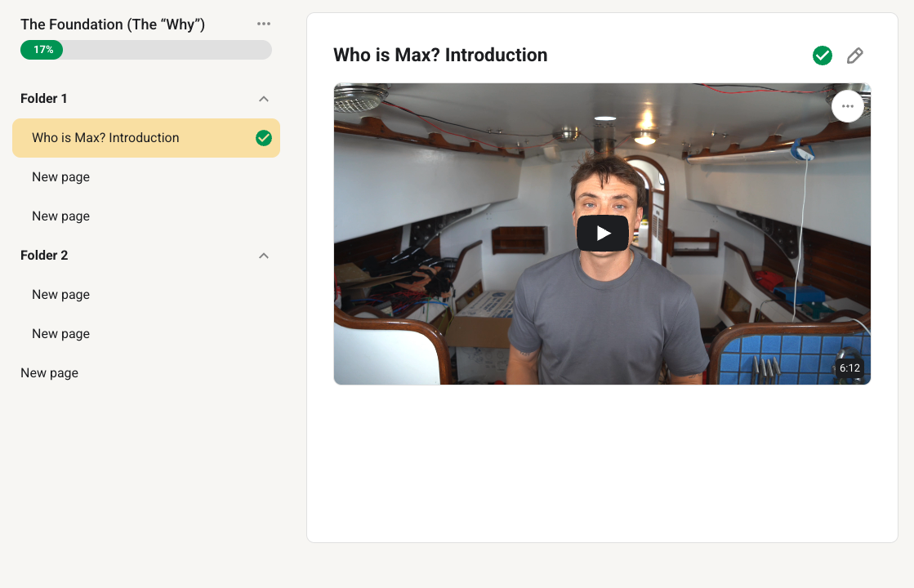Collapse Folder 2 using its chevron
Image resolution: width=914 pixels, height=588 pixels.
pos(263,256)
